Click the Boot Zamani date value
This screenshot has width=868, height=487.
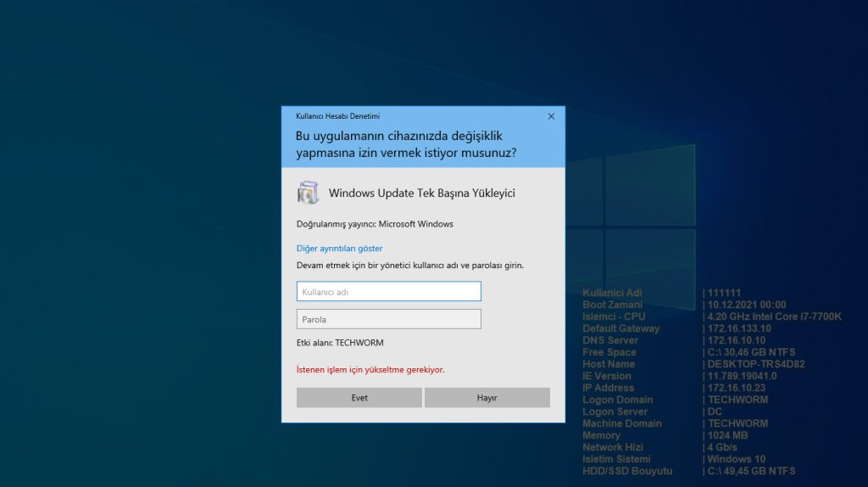(747, 305)
